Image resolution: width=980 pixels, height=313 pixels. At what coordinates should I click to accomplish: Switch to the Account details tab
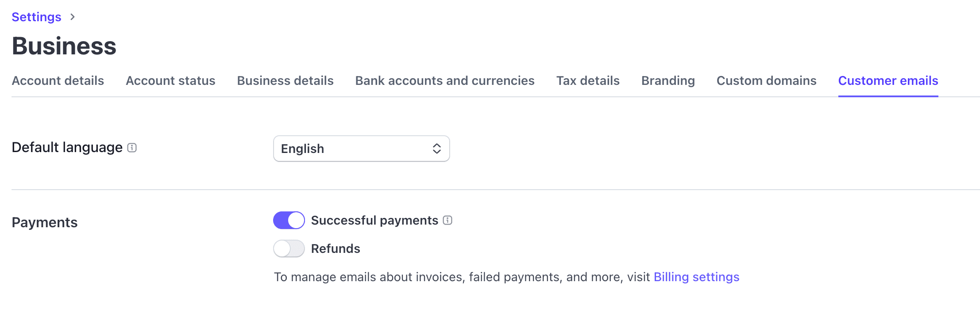coord(58,81)
